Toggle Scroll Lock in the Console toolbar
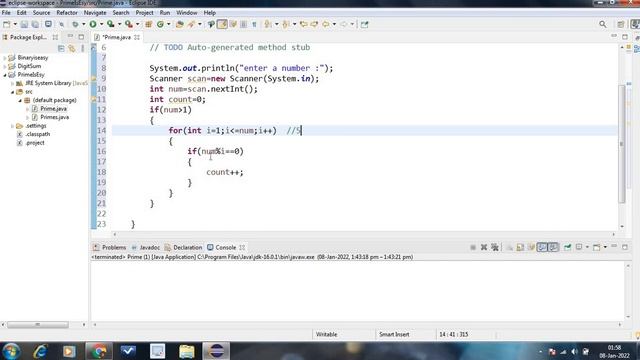The width and height of the screenshot is (640, 360). 520,247
